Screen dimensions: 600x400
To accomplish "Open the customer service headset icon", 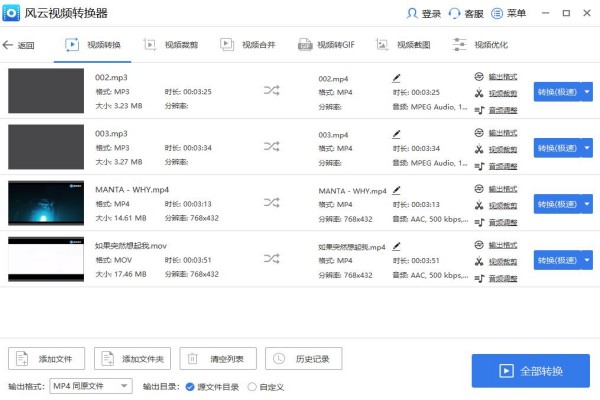I will 456,14.
